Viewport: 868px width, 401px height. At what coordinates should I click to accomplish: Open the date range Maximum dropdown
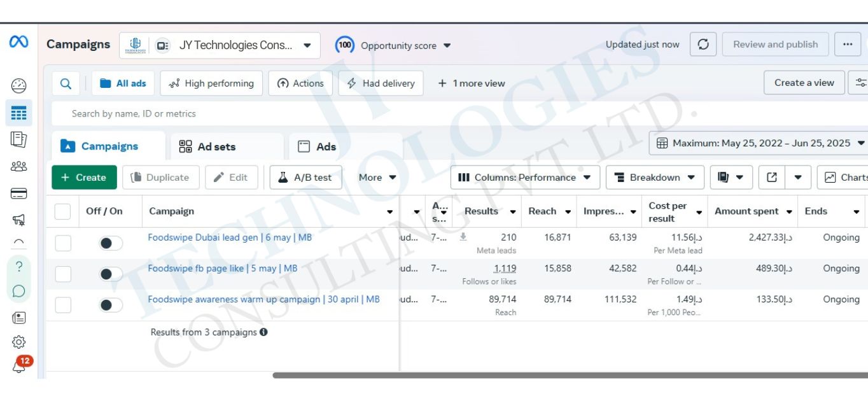click(x=760, y=143)
